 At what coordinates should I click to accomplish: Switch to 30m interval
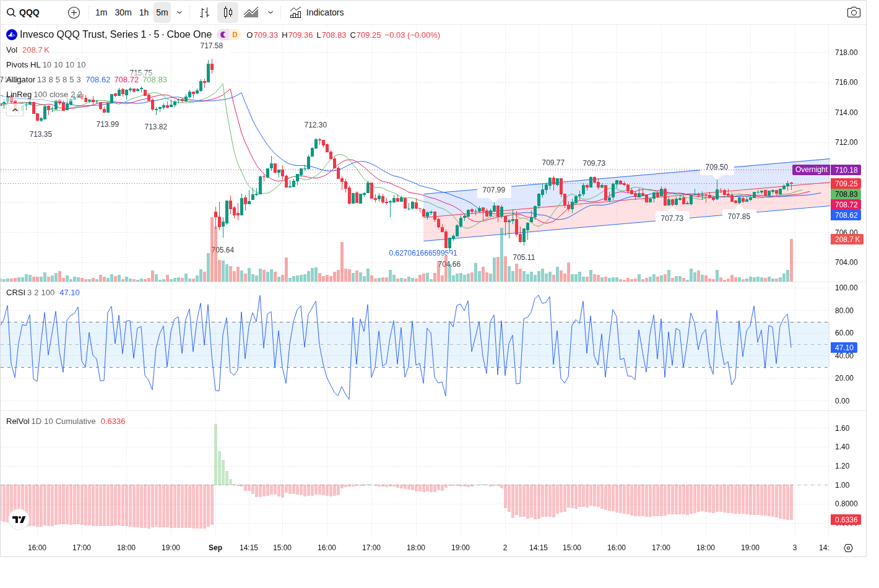pos(123,12)
